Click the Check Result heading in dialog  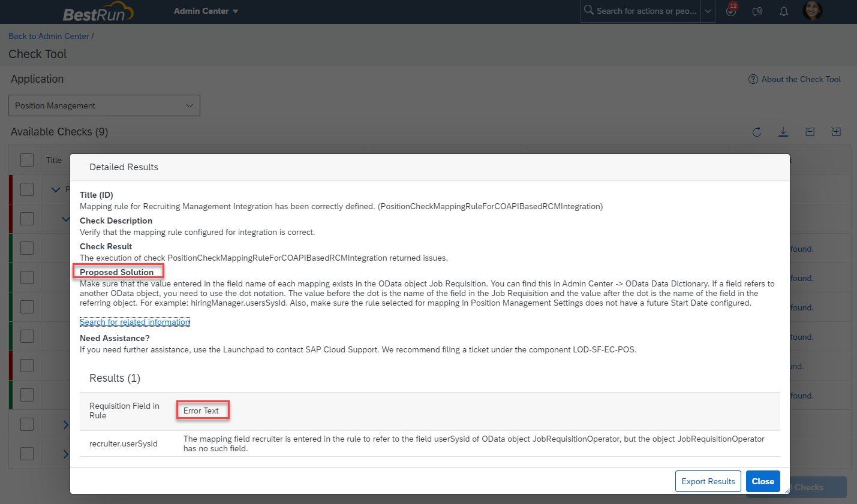[x=106, y=246]
